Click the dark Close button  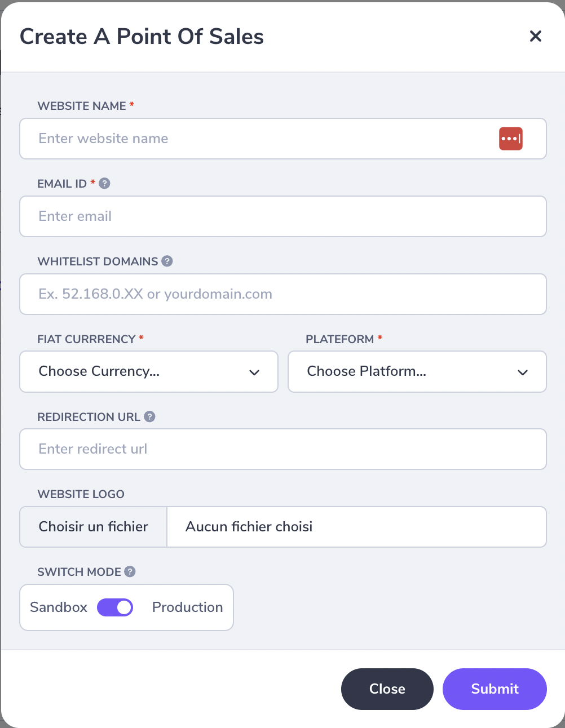click(387, 689)
